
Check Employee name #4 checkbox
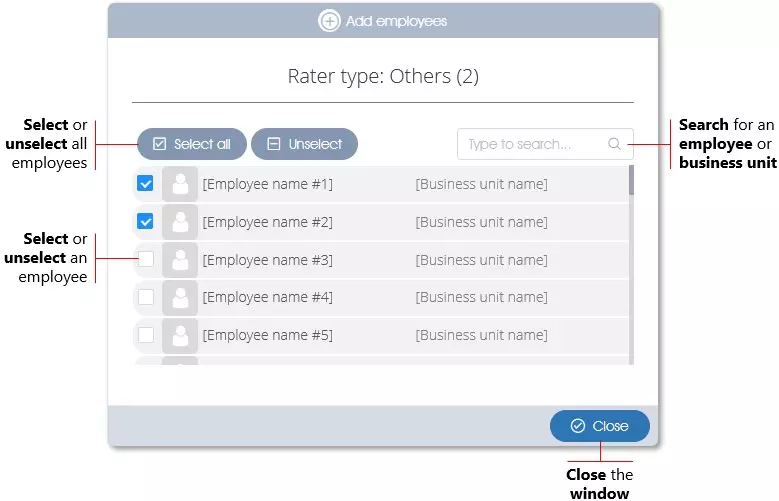146,297
